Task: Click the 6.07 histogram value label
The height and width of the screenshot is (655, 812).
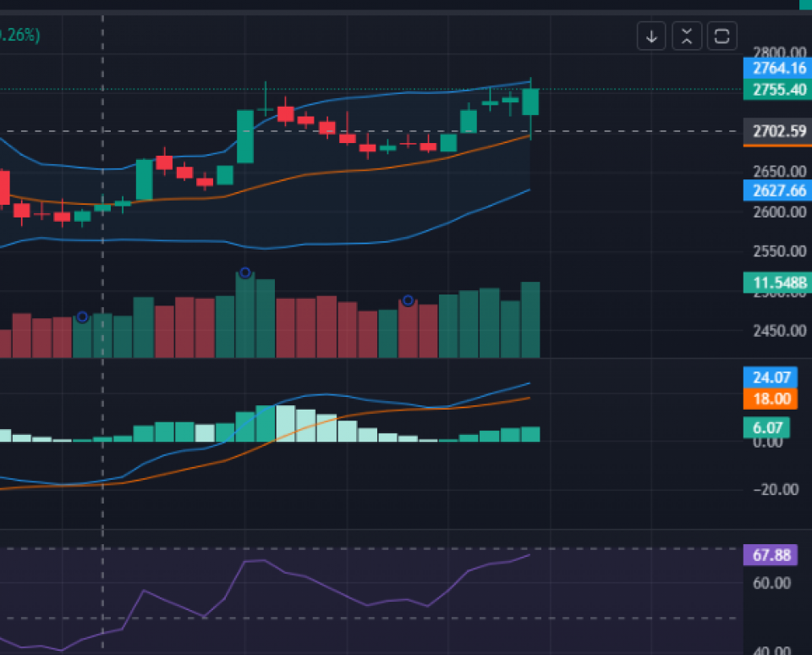Action: [x=767, y=428]
